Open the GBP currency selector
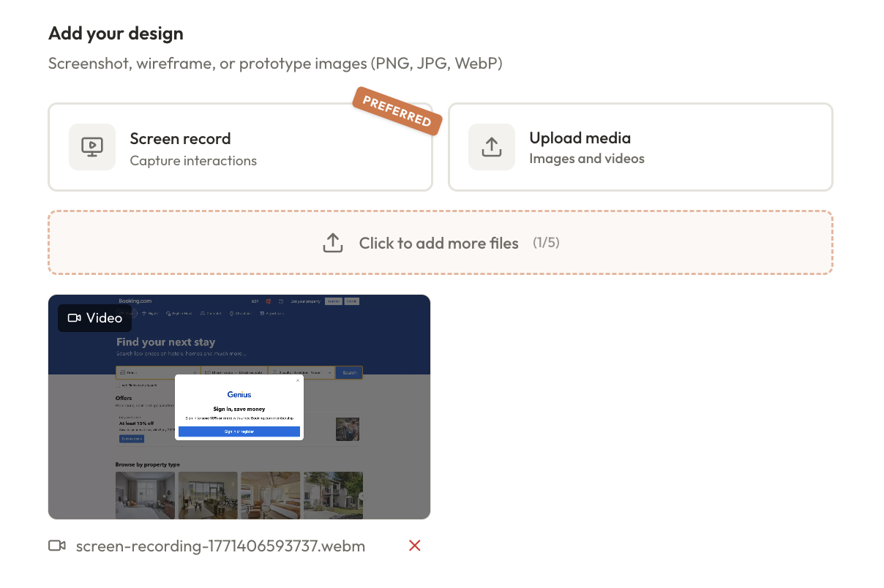The width and height of the screenshot is (884, 588). (255, 301)
